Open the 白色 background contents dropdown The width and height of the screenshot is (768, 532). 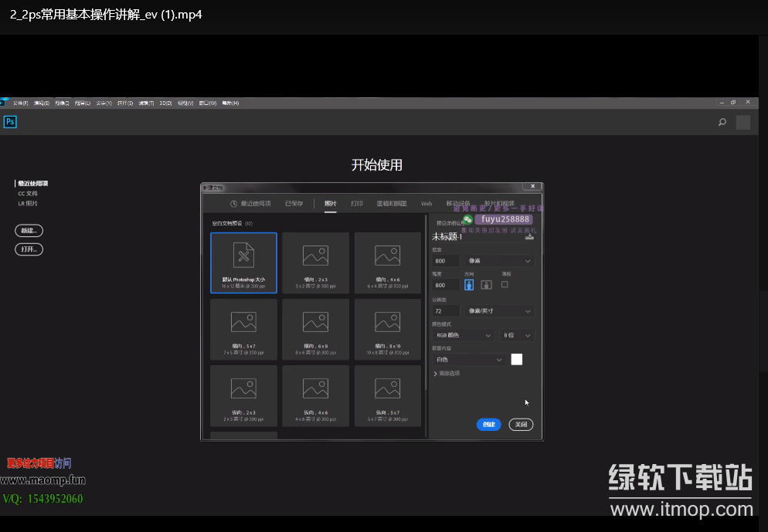(468, 360)
